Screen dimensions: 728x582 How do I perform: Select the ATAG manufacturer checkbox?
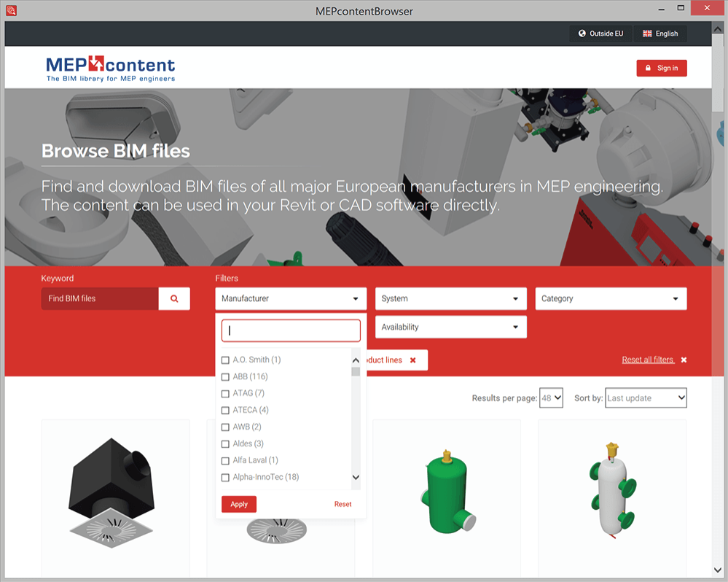pyautogui.click(x=225, y=394)
